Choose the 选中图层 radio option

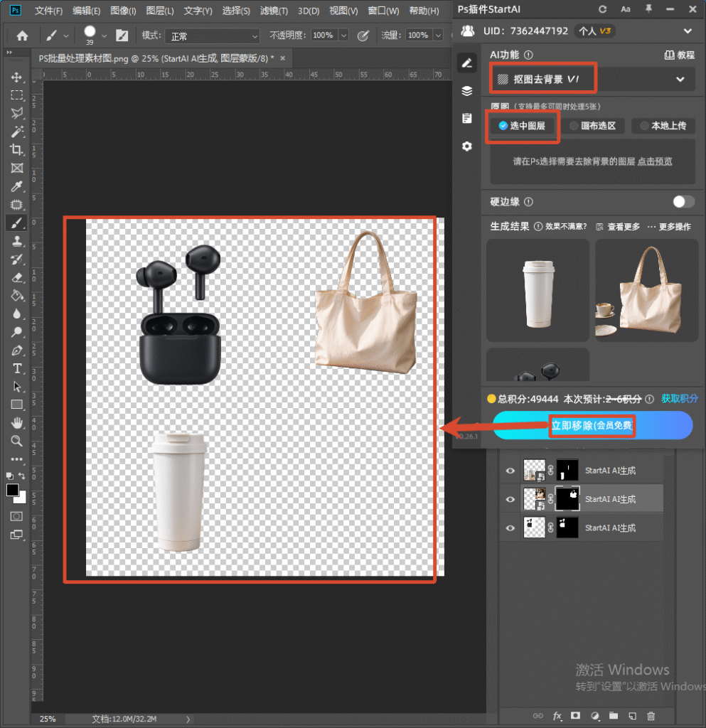coord(522,126)
